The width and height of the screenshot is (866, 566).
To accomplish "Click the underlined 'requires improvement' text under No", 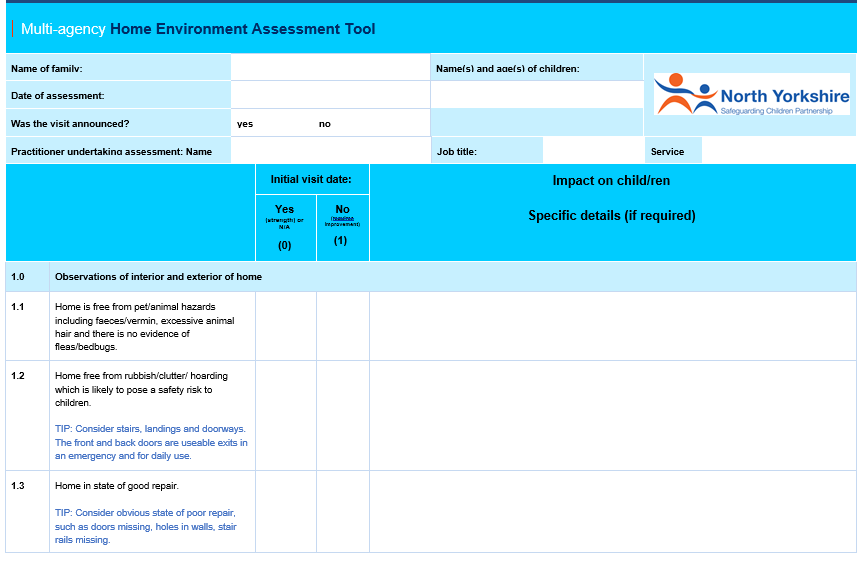I will (343, 221).
